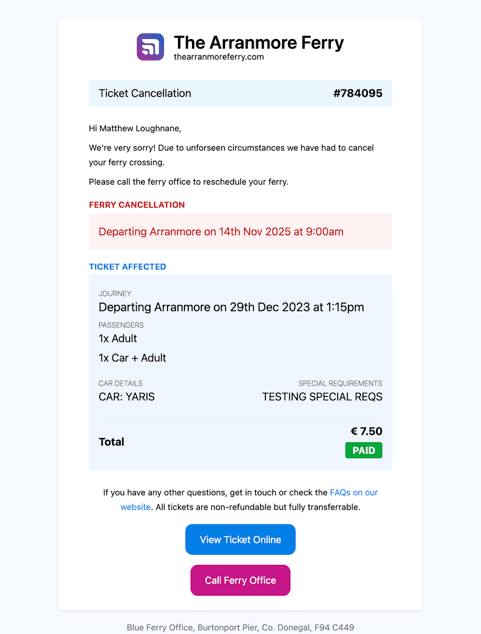Click the Call Ferry Office button
481x634 pixels.
240,580
